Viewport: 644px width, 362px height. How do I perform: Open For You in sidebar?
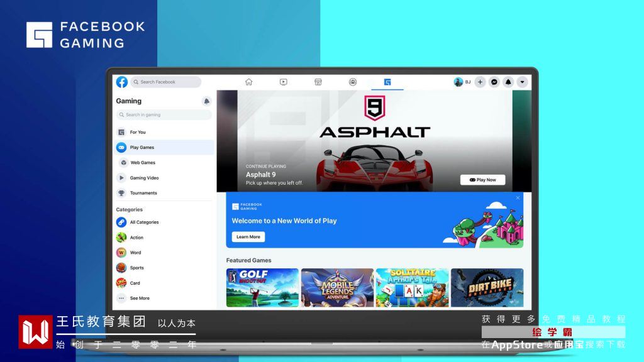point(164,132)
